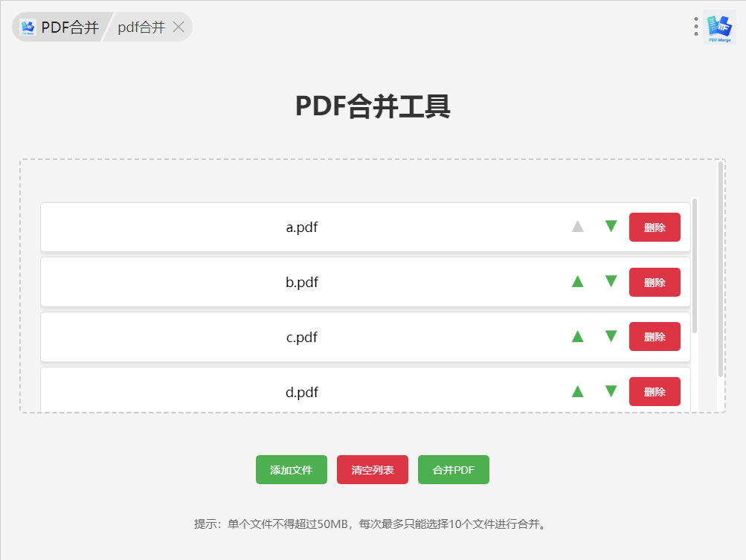
Task: Move d.pdf up using the arrow
Action: click(578, 392)
